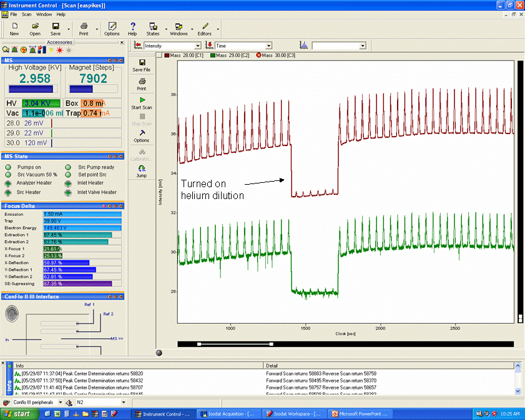Image resolution: width=525 pixels, height=420 pixels.
Task: Open the Scan menu
Action: pos(26,14)
